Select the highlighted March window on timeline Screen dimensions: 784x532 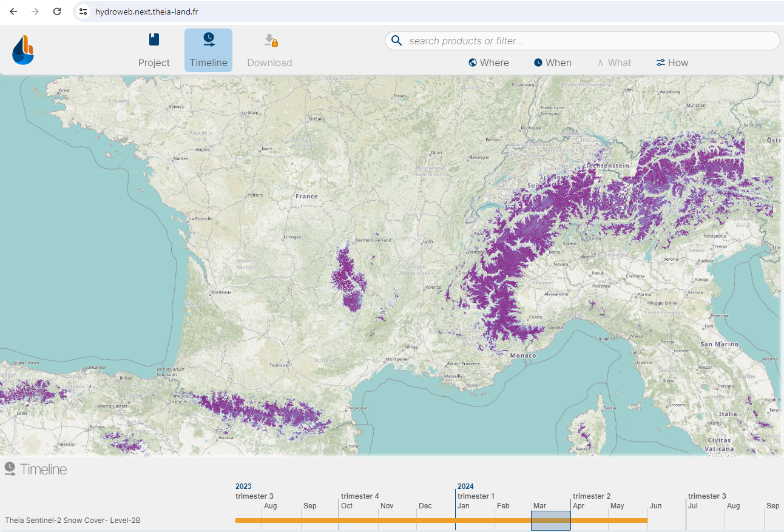point(550,520)
